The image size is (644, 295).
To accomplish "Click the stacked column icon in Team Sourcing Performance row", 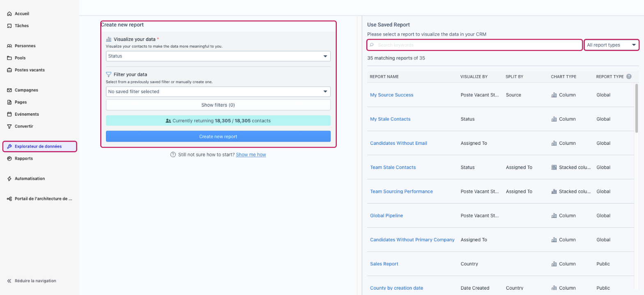I will click(554, 192).
